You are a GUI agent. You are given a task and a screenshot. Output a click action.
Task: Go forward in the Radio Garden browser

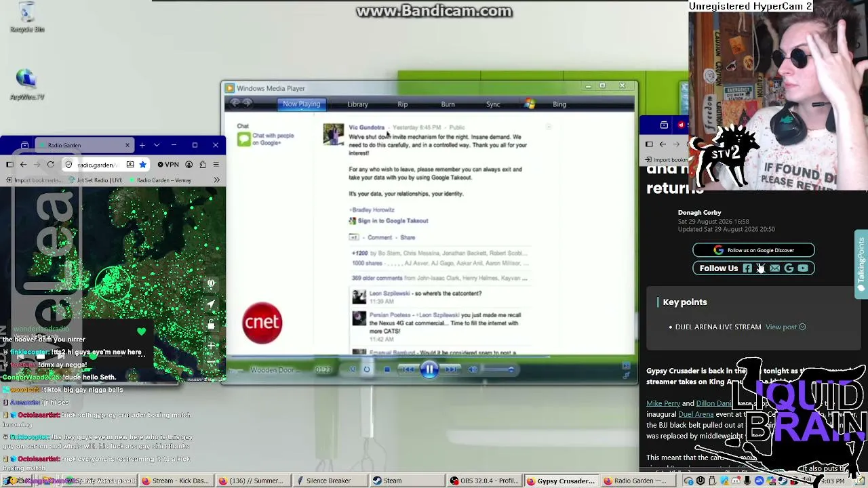(x=37, y=165)
